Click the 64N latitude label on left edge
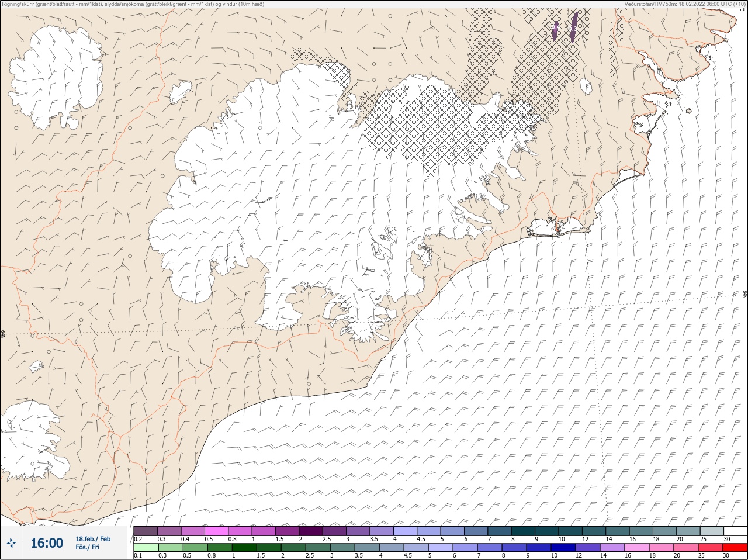 click(x=3, y=336)
